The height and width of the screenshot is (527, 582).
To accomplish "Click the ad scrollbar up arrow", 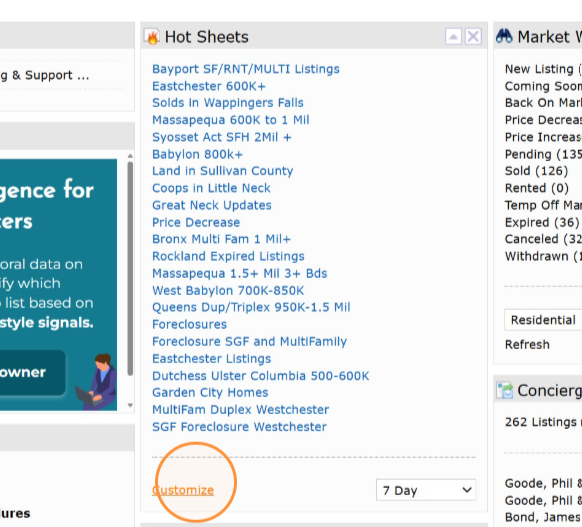I will (130, 156).
